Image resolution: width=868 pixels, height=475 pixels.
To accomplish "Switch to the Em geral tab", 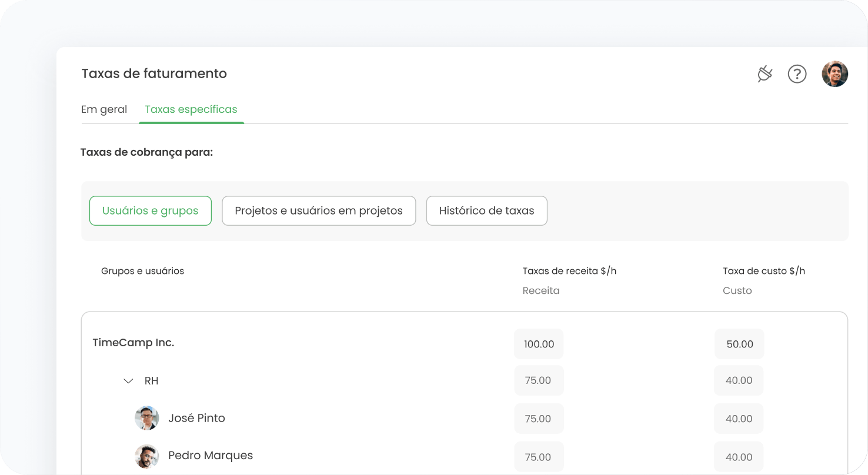I will coord(104,109).
